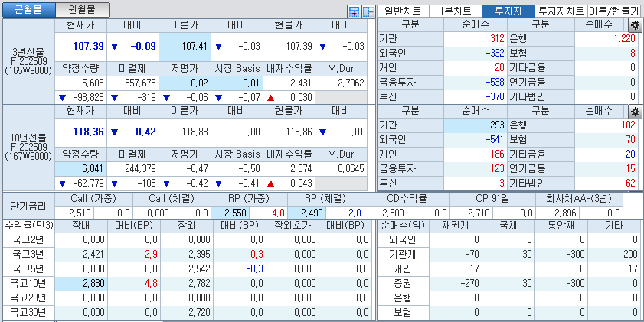Click 국고3년 장내 yield 2.421
644x322 pixels.
tap(93, 255)
